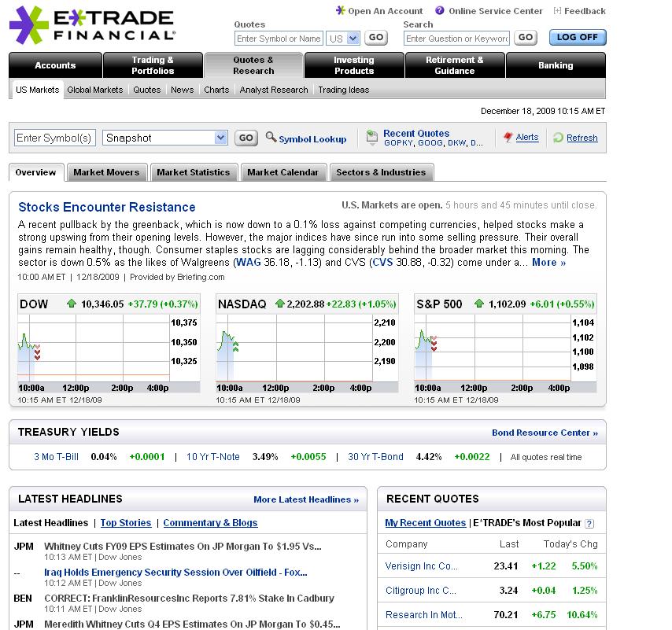This screenshot has width=672, height=630.
Task: Open the Trading & Portfolios menu
Action: 153,65
